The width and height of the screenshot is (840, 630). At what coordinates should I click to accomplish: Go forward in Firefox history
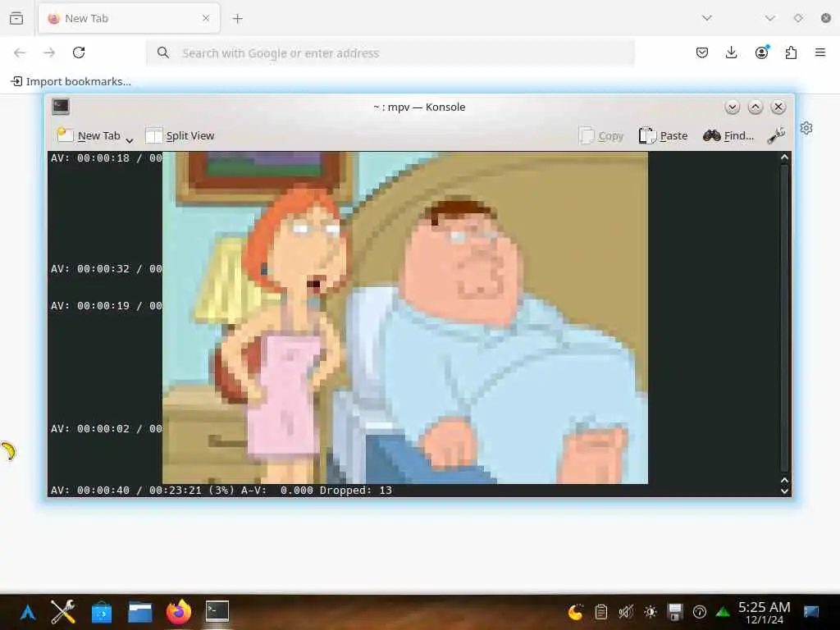[x=49, y=52]
